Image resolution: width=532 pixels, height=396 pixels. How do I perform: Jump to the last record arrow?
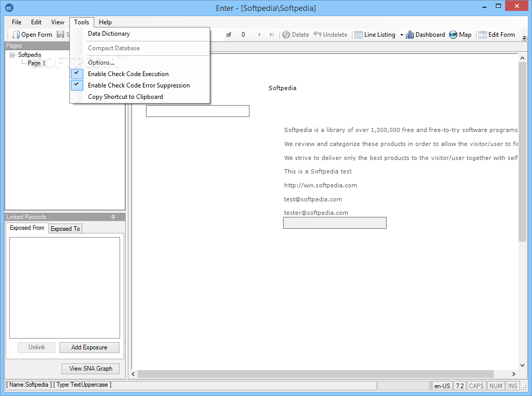271,35
